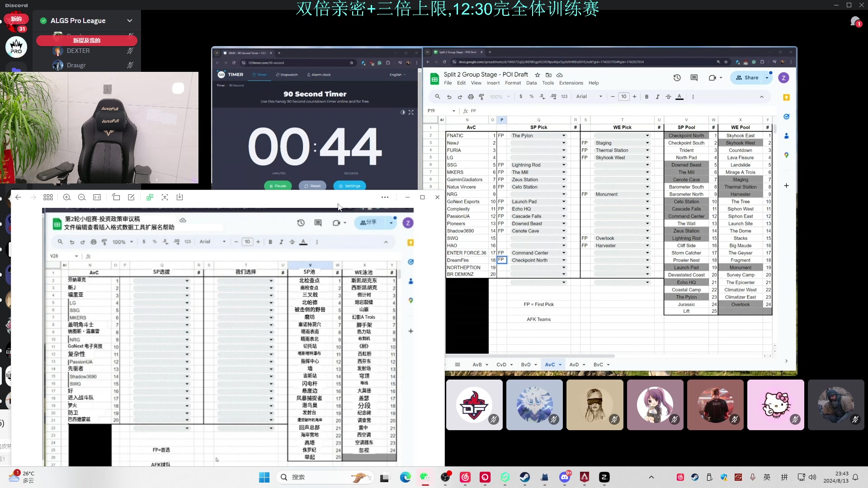868x488 pixels.
Task: Expand the ALGS Pro League server menu
Action: click(130, 21)
